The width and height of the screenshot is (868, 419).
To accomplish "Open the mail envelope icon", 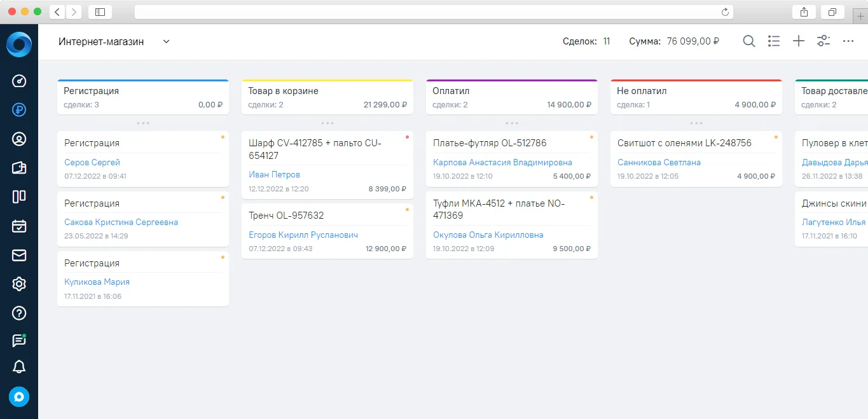I will tap(19, 255).
